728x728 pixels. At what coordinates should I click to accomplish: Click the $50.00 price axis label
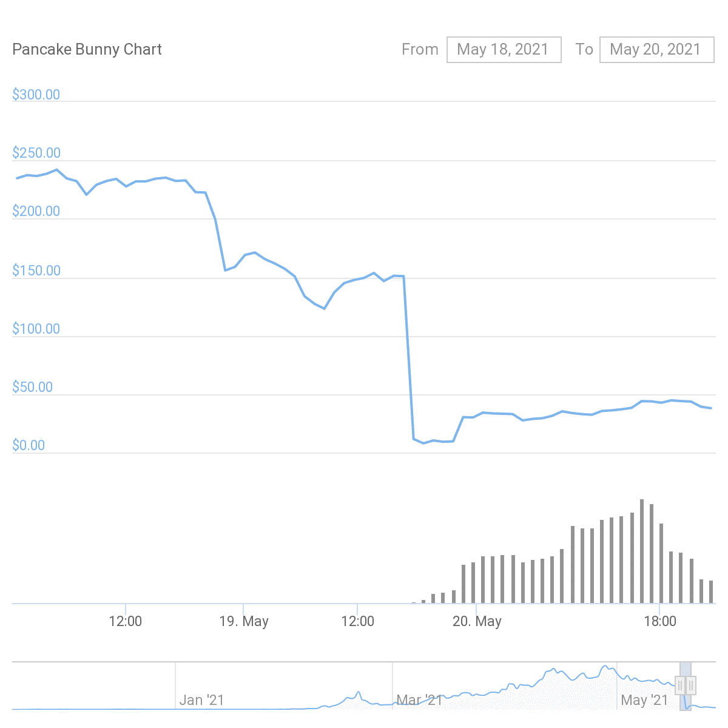tap(33, 386)
